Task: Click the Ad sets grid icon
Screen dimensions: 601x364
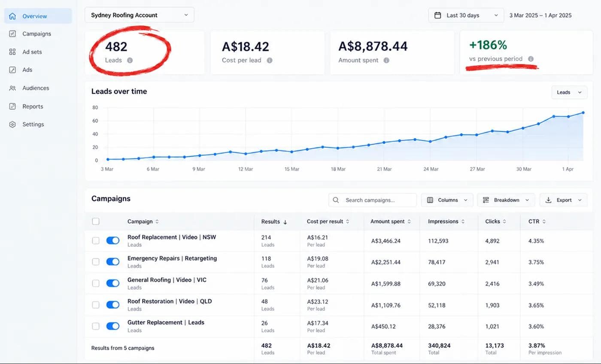Action: pos(12,52)
